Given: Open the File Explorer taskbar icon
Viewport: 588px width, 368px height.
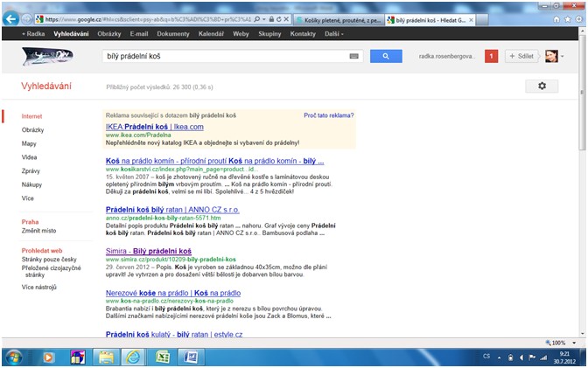Looking at the screenshot, I should click(x=107, y=358).
